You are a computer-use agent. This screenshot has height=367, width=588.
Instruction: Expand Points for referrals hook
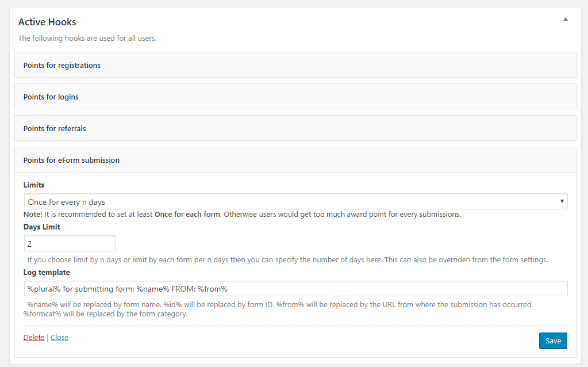coord(295,128)
